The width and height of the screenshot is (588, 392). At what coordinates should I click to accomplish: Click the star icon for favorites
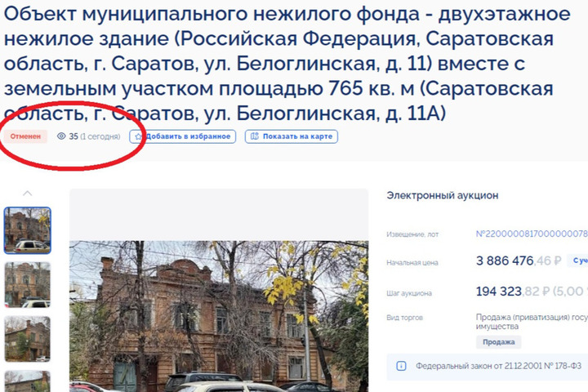tap(138, 136)
